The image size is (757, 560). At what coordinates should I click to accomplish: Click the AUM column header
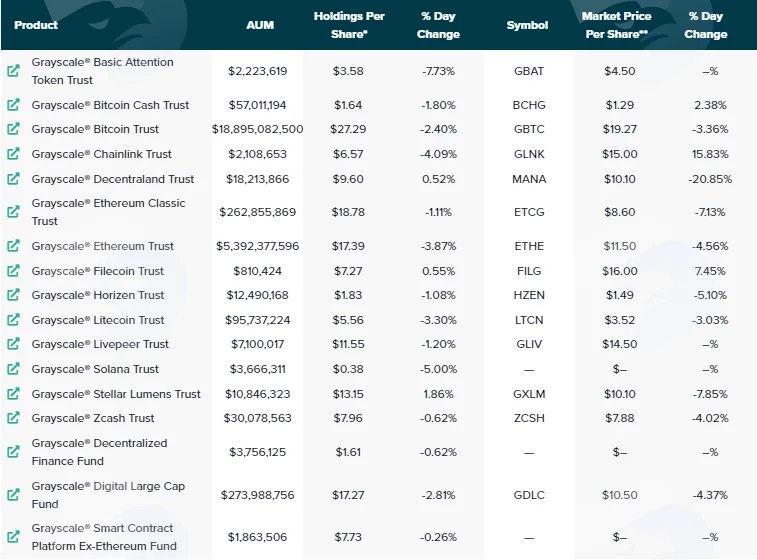[x=260, y=25]
